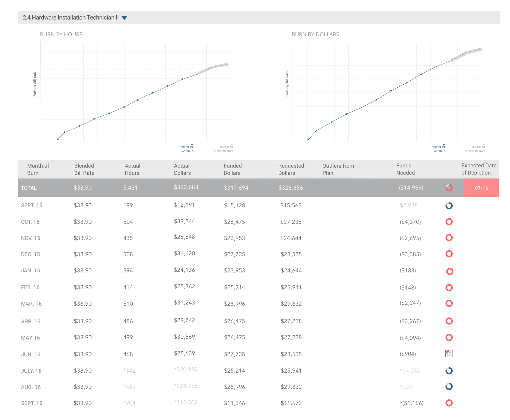
Task: Expand the Hardware Installation Technician II dropdown arrow
Action: tap(124, 18)
